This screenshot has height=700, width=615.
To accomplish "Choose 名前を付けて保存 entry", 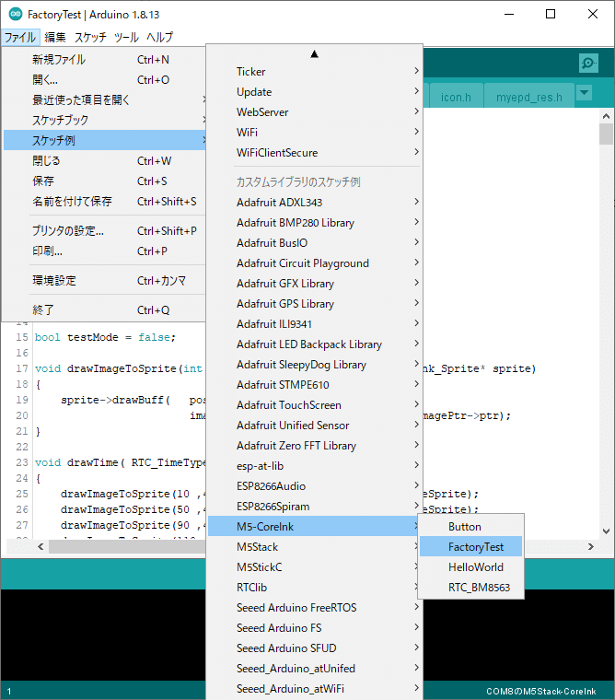I will point(104,202).
